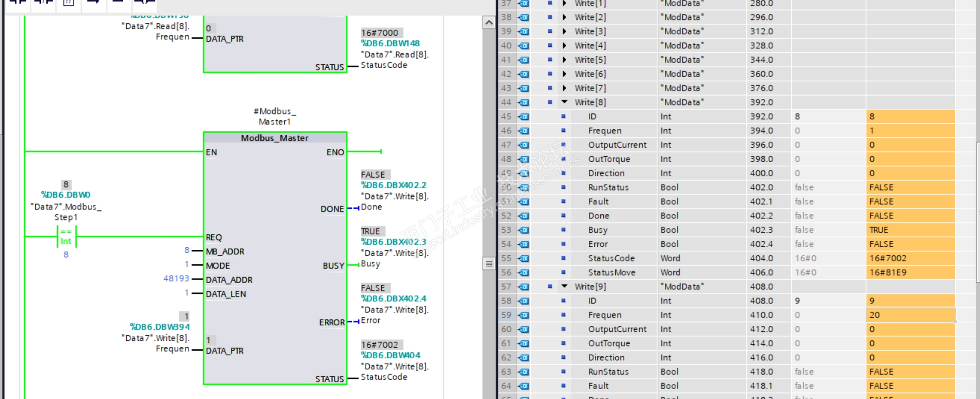Click the tag icon in row 42

click(523, 74)
